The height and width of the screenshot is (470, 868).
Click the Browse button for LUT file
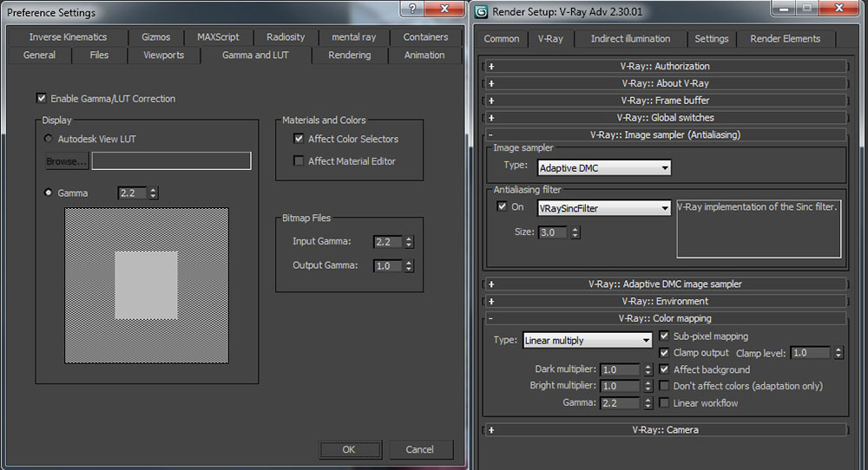click(x=67, y=161)
